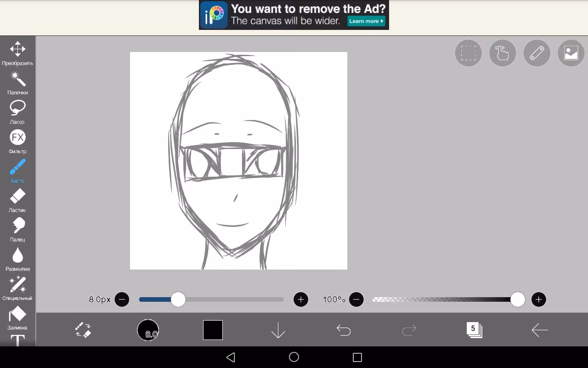Open the reference image material button
Viewport: 588px width, 368px height.
[x=571, y=53]
